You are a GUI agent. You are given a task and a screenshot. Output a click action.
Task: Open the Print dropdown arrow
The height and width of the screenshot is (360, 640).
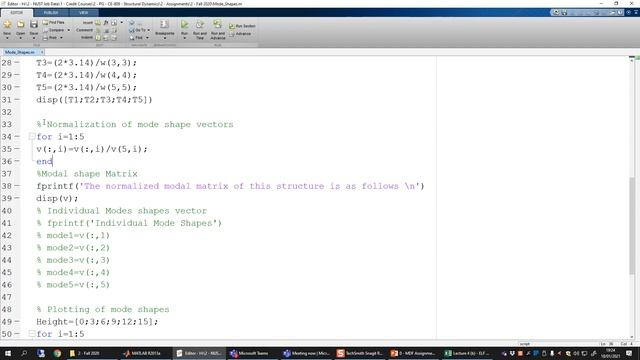click(x=61, y=38)
